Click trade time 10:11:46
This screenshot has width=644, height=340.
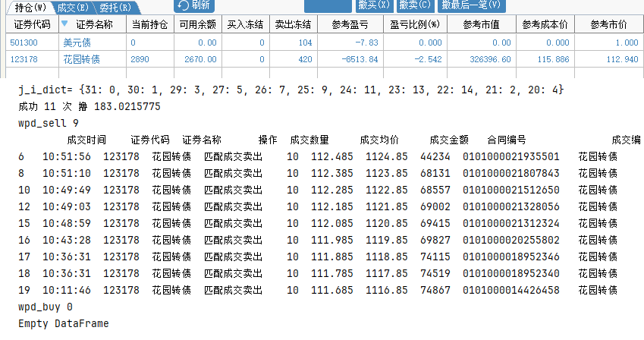67,290
